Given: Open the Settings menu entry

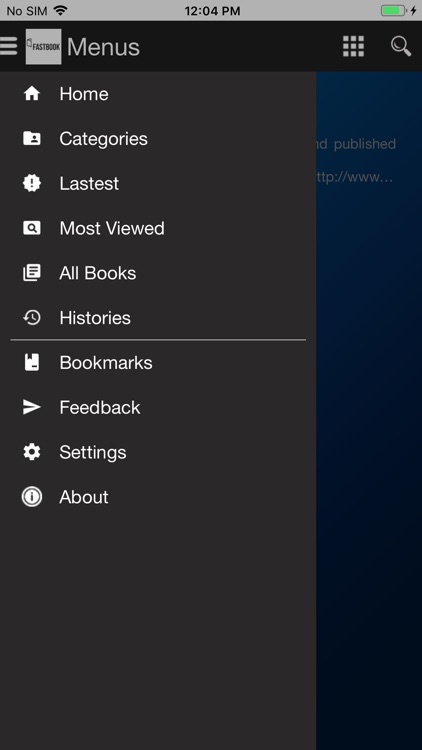Looking at the screenshot, I should (158, 452).
